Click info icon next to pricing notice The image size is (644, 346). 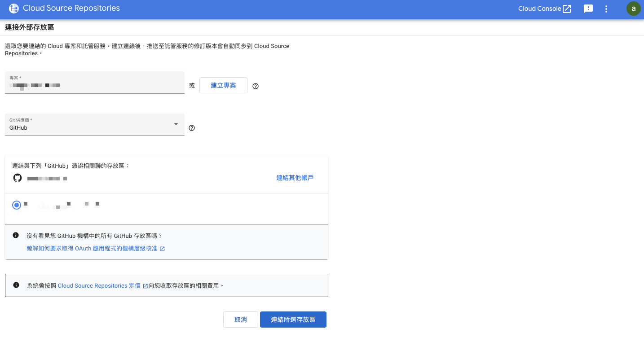pos(16,285)
